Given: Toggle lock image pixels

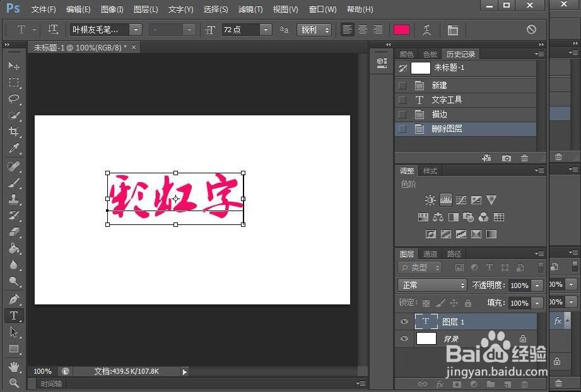Looking at the screenshot, I should tap(440, 303).
